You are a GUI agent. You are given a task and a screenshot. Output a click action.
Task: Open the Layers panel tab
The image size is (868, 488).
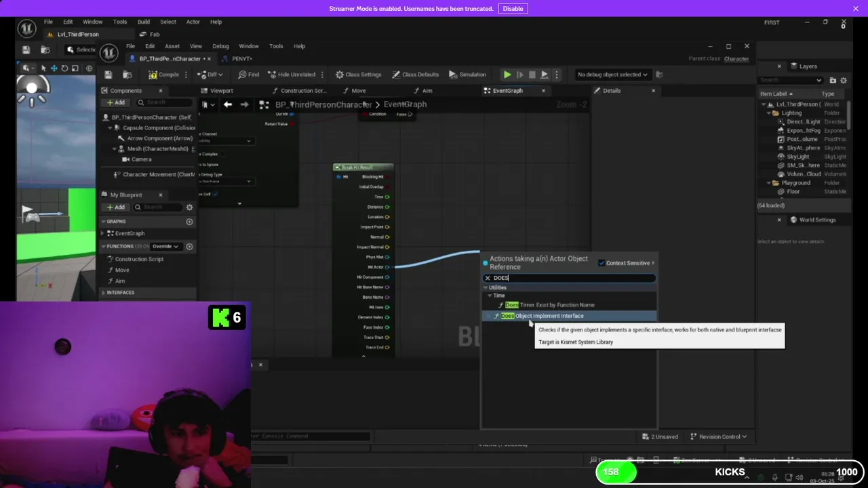[x=808, y=66]
